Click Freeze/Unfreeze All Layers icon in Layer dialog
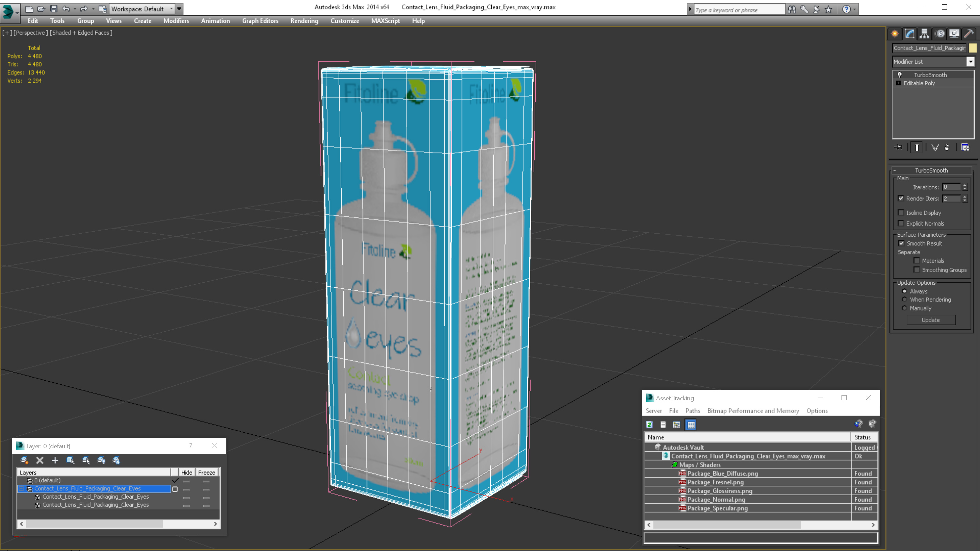The image size is (980, 551). (116, 461)
